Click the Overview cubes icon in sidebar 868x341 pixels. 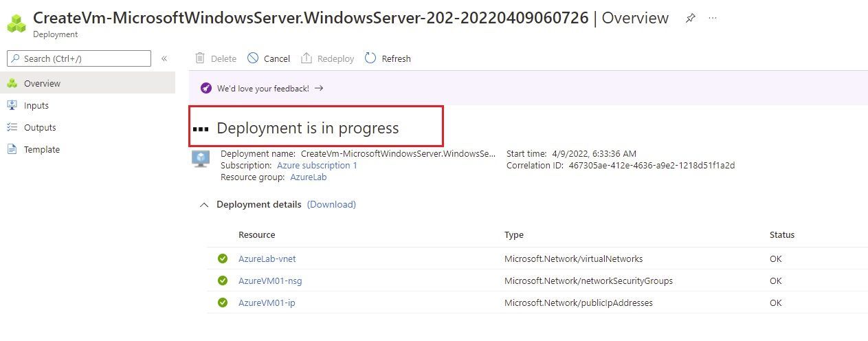pyautogui.click(x=12, y=83)
